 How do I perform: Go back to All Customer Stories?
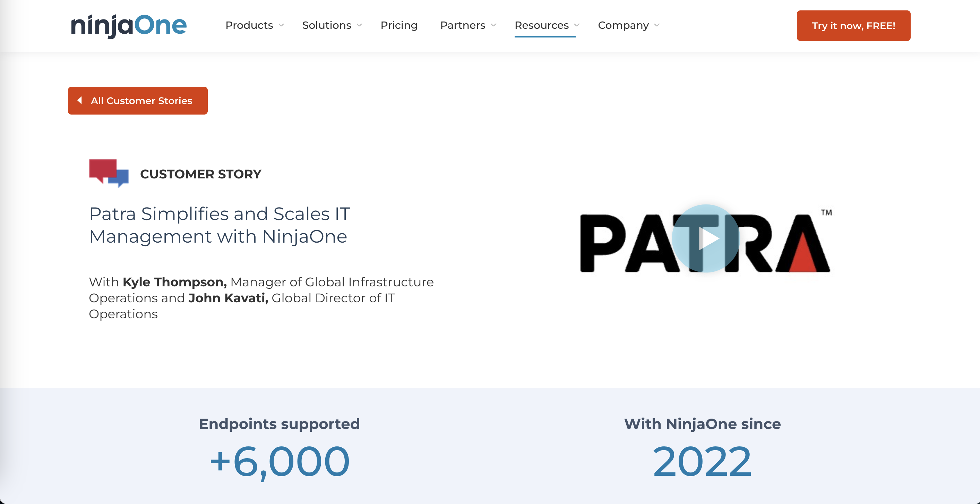[141, 101]
